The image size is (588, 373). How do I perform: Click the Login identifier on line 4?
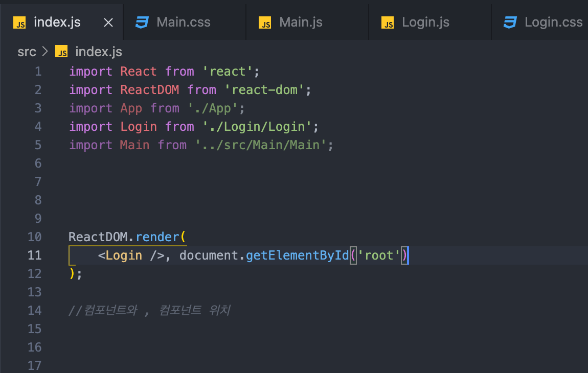click(139, 127)
